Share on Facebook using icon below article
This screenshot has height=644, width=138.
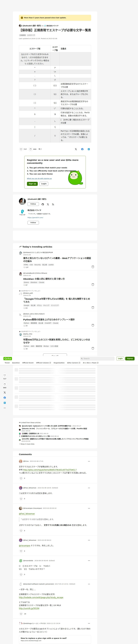(82, 149)
